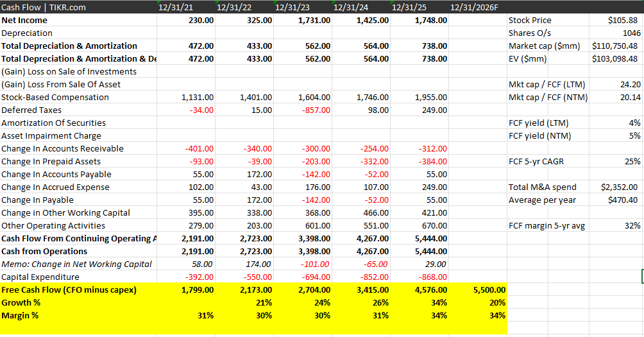Select EV value $103,098.48

tap(615, 59)
